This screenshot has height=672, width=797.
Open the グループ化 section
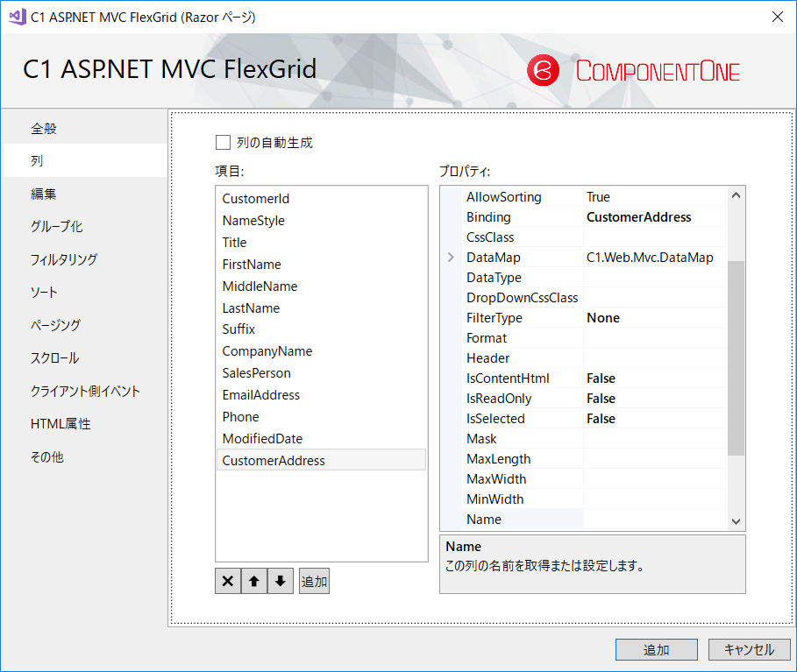tap(85, 227)
